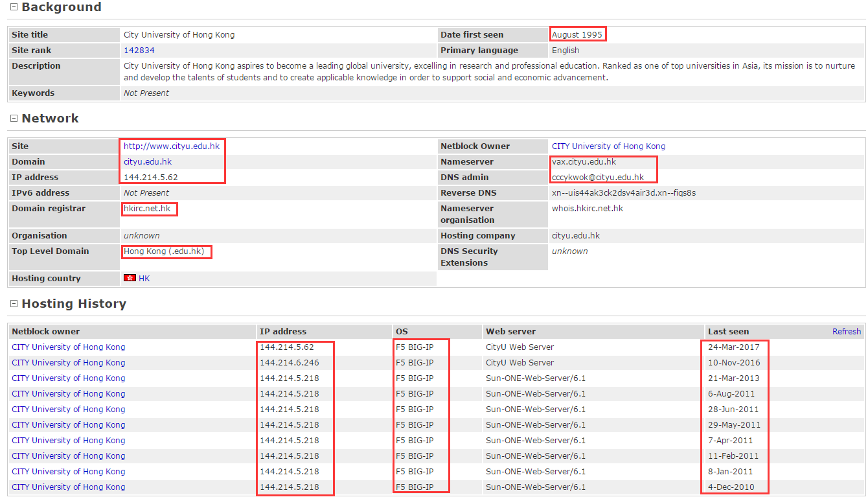Open netblock owner link for 6-Aug-2011 row
The image size is (868, 497).
click(x=69, y=394)
